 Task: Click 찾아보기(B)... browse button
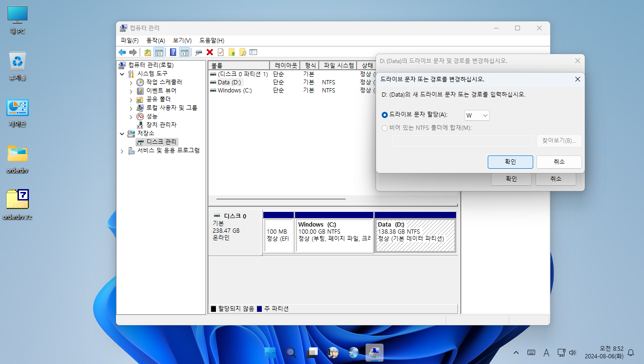(559, 141)
